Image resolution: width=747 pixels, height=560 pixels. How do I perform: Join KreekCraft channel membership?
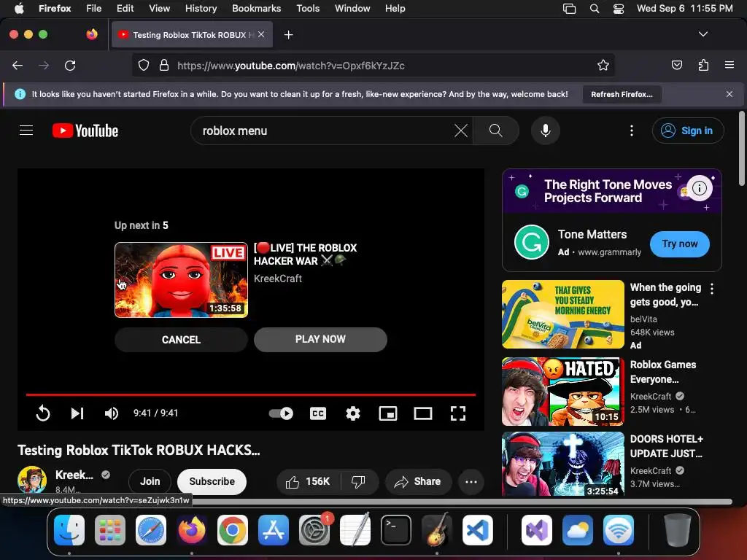150,481
